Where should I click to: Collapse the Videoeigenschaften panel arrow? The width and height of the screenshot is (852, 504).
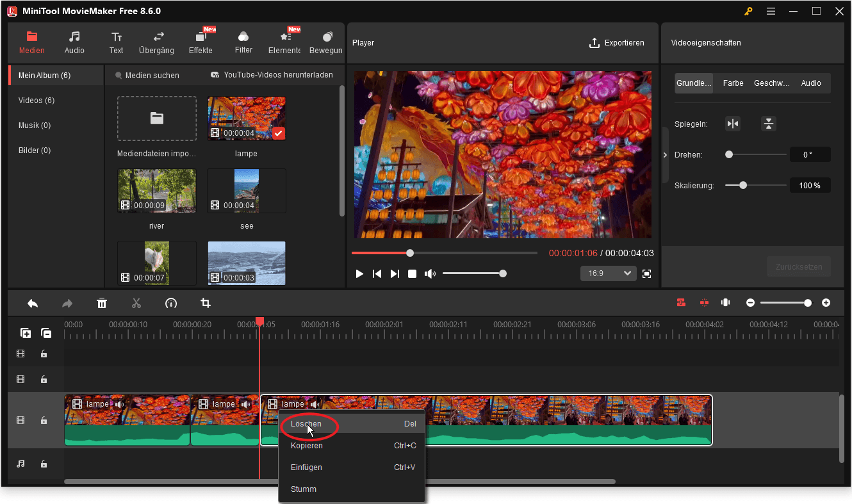[665, 154]
